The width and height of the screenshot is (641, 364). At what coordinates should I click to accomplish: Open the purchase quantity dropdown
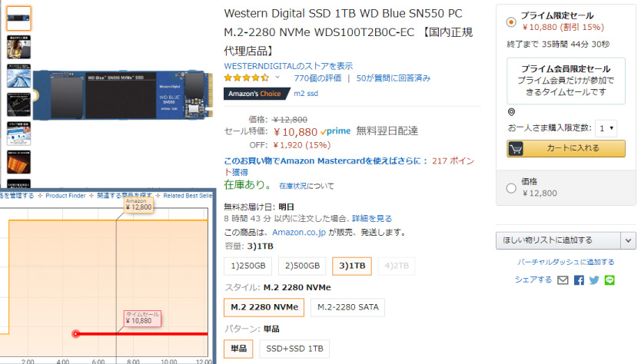606,128
